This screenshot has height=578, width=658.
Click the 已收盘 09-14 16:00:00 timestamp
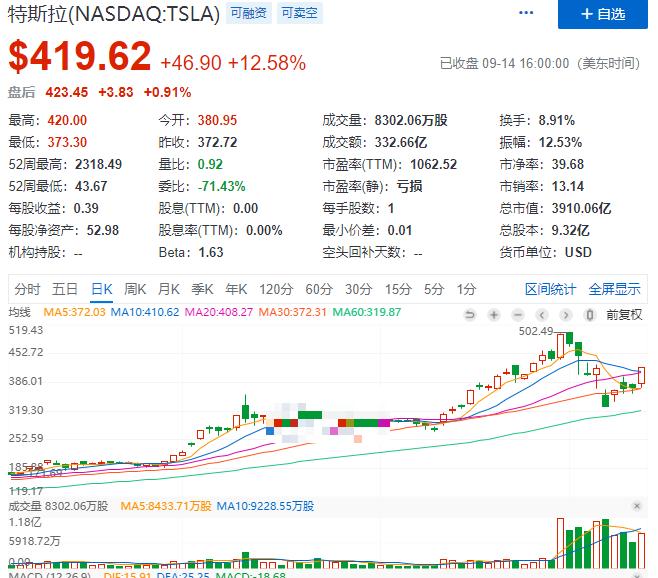[x=539, y=63]
